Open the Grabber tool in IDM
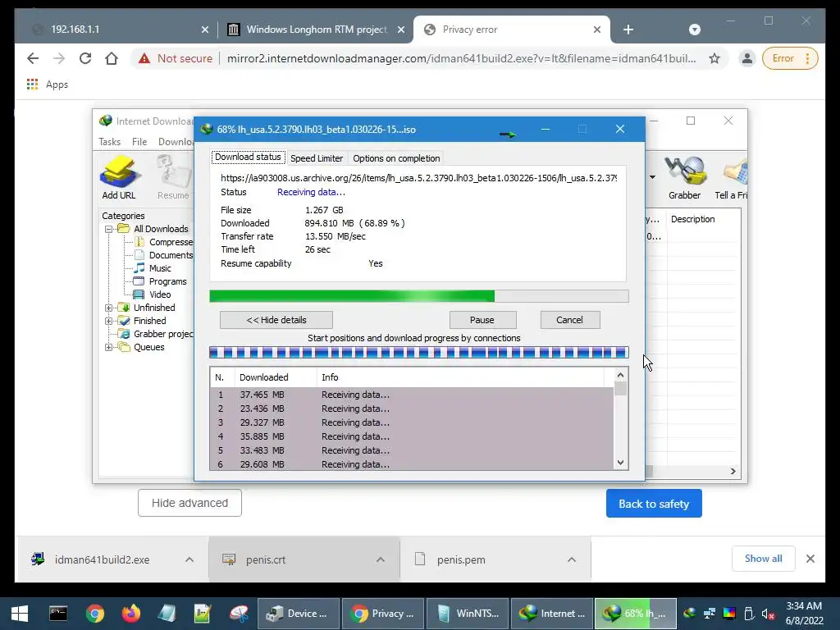This screenshot has height=630, width=840. tap(684, 177)
